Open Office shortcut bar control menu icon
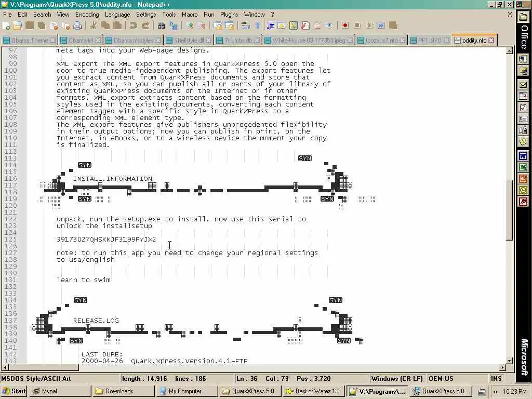This screenshot has width=532, height=399. 520,4
